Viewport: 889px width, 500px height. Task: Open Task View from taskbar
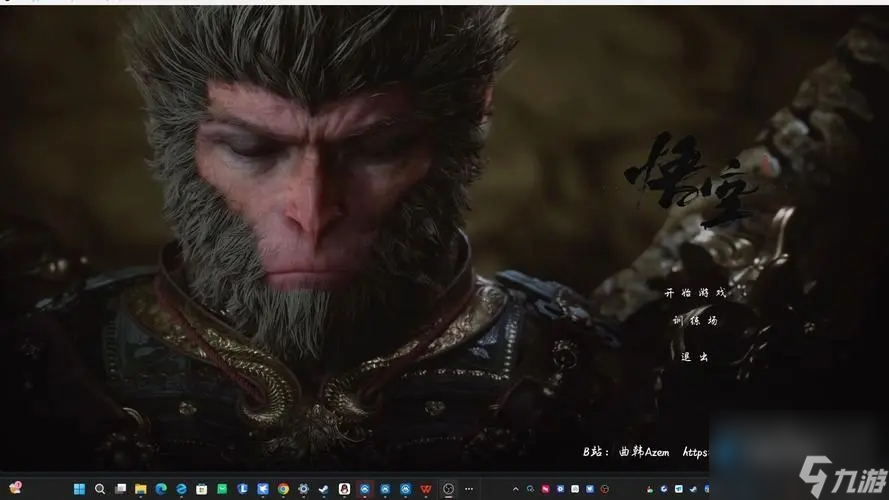(x=120, y=489)
